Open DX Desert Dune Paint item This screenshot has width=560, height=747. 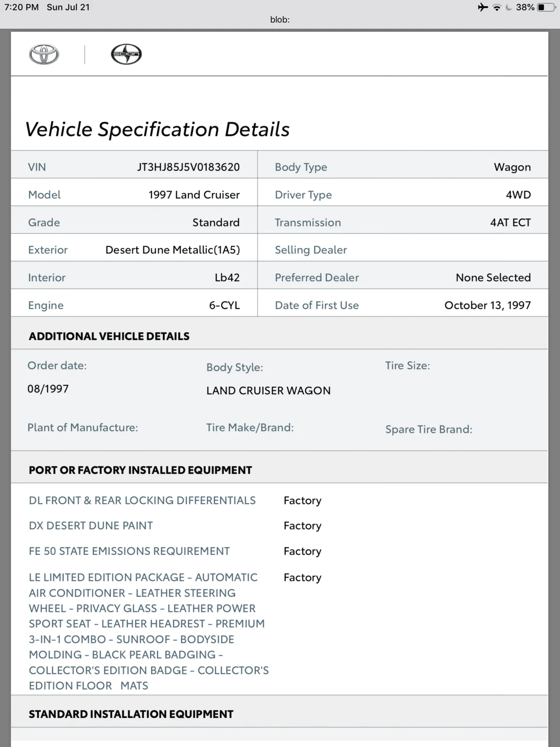tap(91, 526)
